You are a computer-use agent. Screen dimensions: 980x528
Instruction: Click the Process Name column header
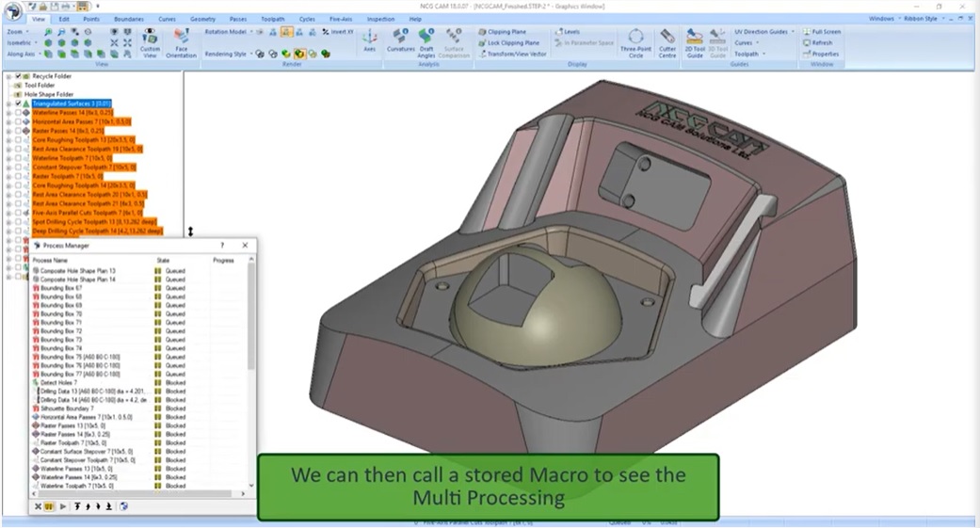50,260
